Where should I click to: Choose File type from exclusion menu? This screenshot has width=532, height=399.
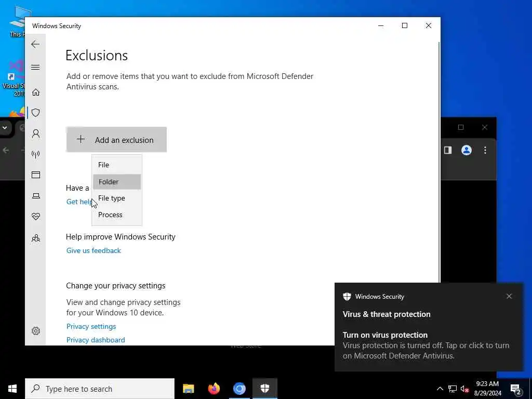click(117, 198)
